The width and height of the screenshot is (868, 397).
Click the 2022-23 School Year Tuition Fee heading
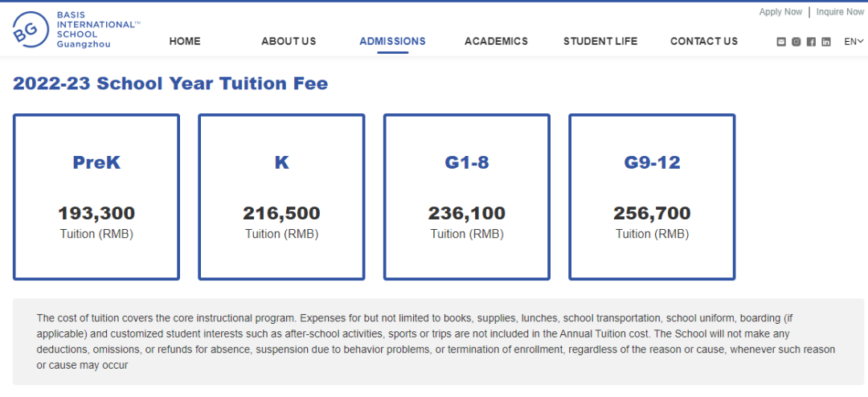(x=170, y=84)
